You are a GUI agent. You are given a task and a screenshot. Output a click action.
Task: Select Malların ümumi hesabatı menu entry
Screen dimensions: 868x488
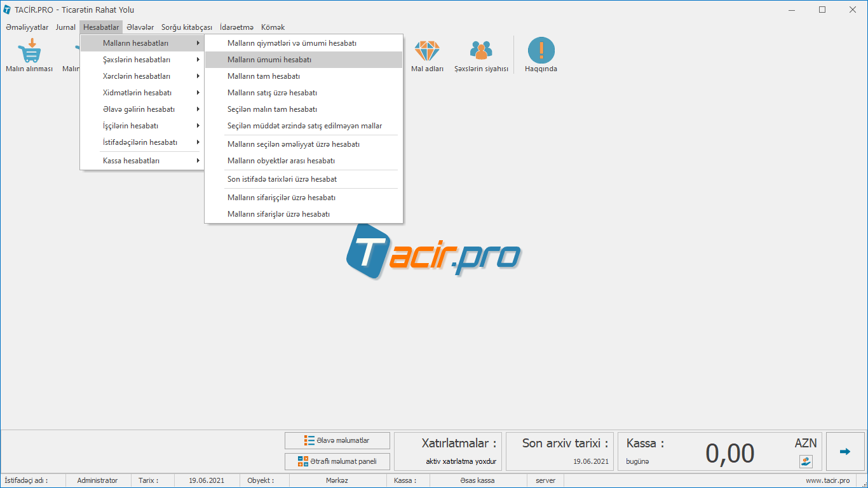tap(269, 60)
